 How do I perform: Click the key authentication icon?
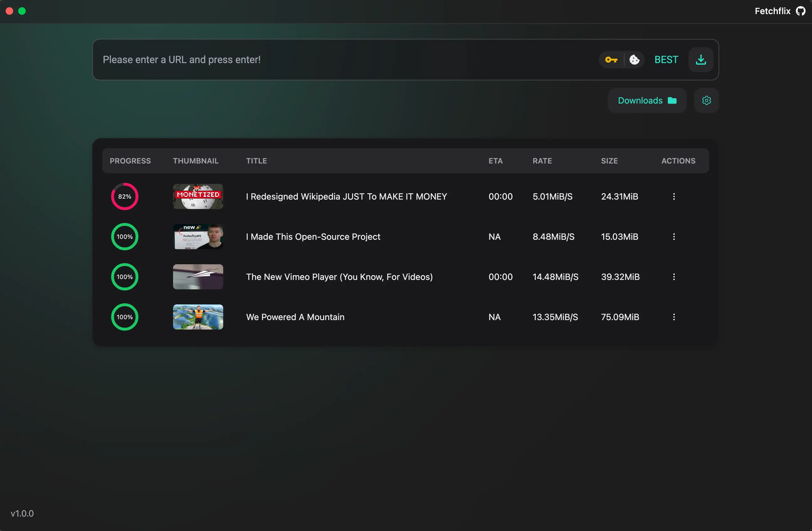point(611,59)
